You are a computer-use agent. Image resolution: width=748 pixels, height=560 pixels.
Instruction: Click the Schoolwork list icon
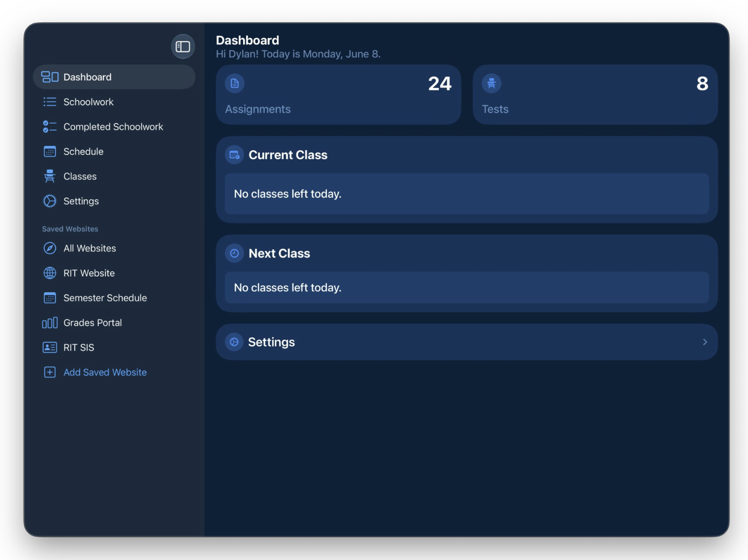[x=50, y=102]
